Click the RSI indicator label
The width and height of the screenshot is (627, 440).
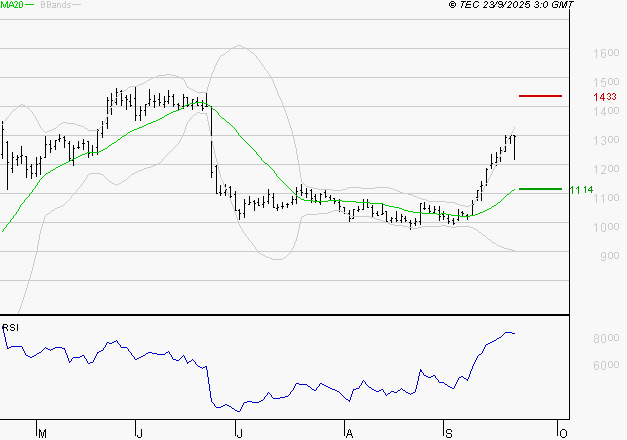pos(10,328)
